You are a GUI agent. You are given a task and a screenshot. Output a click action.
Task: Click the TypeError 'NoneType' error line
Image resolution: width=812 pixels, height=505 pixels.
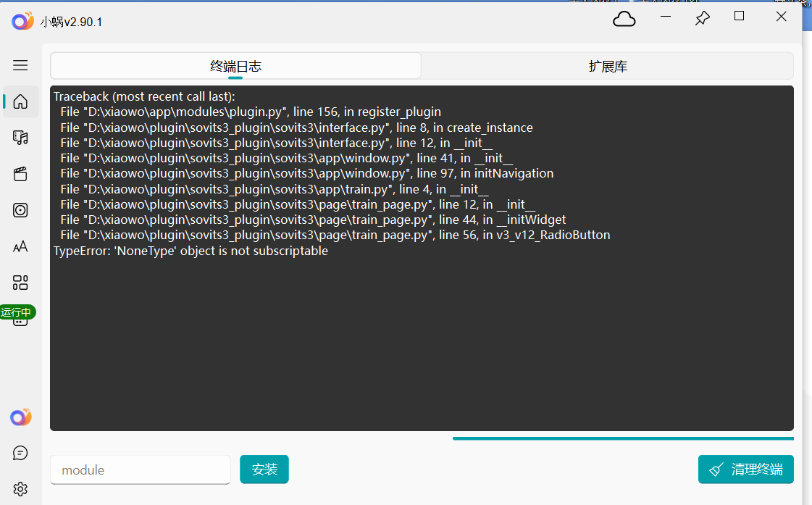[x=191, y=251]
